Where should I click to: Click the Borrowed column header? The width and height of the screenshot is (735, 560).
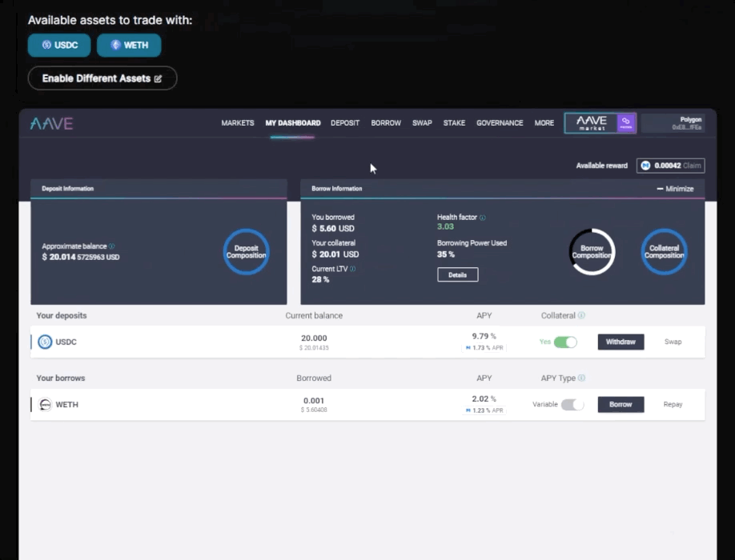314,378
